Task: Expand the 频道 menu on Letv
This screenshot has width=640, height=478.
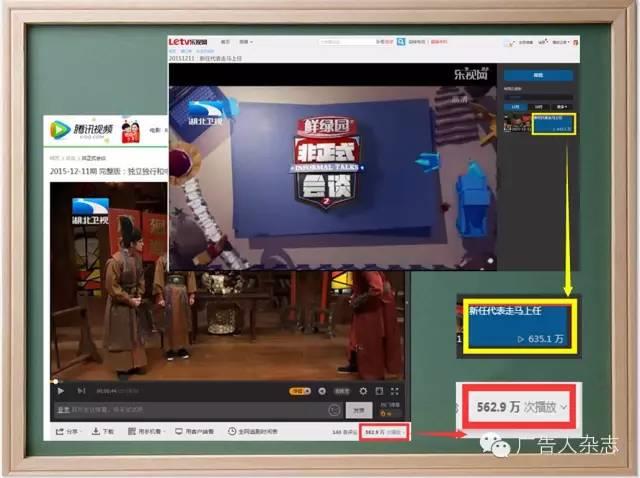Action: click(x=246, y=42)
